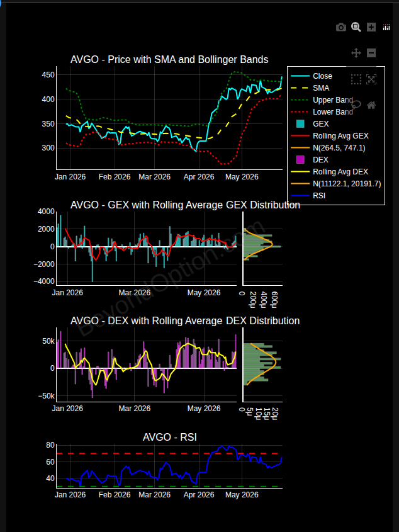
Task: Click the 600μ label on GEX distribution axis
Action: [x=275, y=300]
